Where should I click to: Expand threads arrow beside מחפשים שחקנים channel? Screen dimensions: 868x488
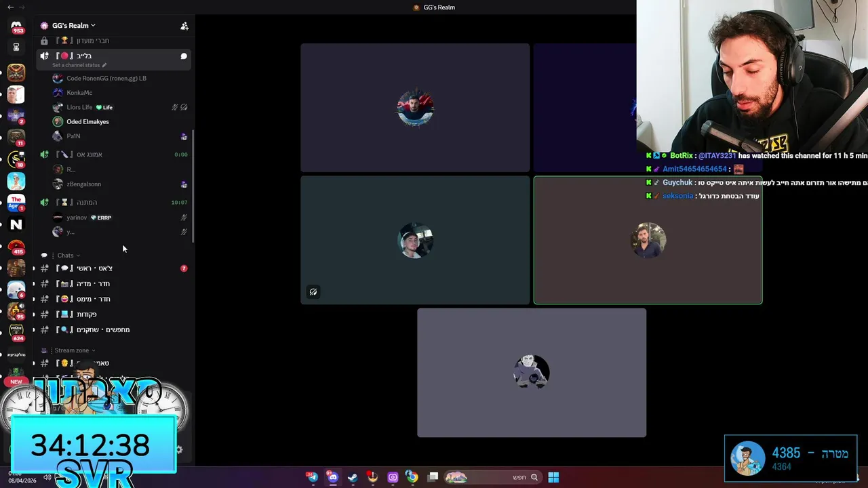pyautogui.click(x=34, y=330)
